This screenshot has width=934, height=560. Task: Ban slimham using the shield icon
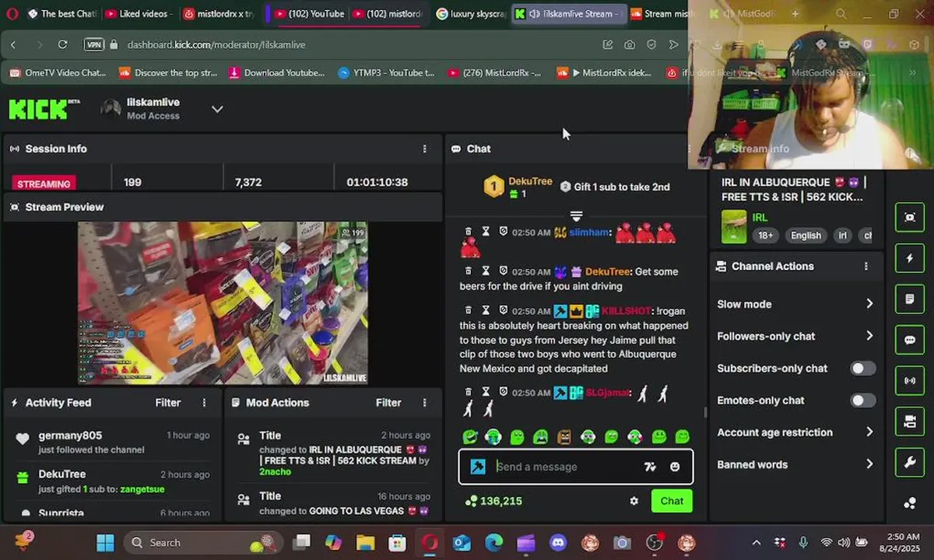pos(503,232)
